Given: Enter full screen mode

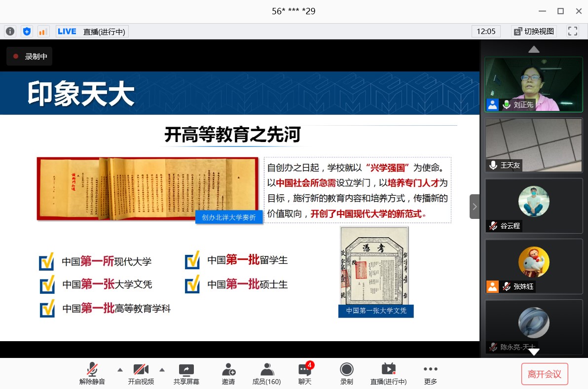Looking at the screenshot, I should (x=573, y=31).
